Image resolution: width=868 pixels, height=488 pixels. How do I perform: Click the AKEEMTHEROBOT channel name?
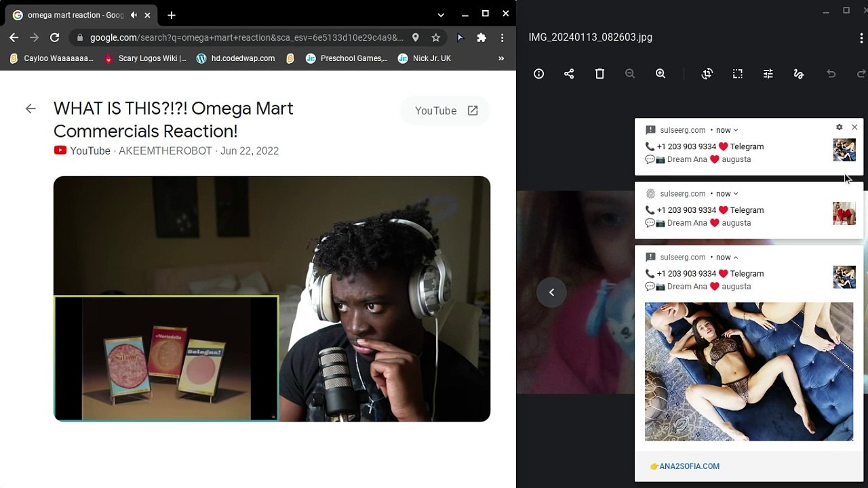(165, 150)
